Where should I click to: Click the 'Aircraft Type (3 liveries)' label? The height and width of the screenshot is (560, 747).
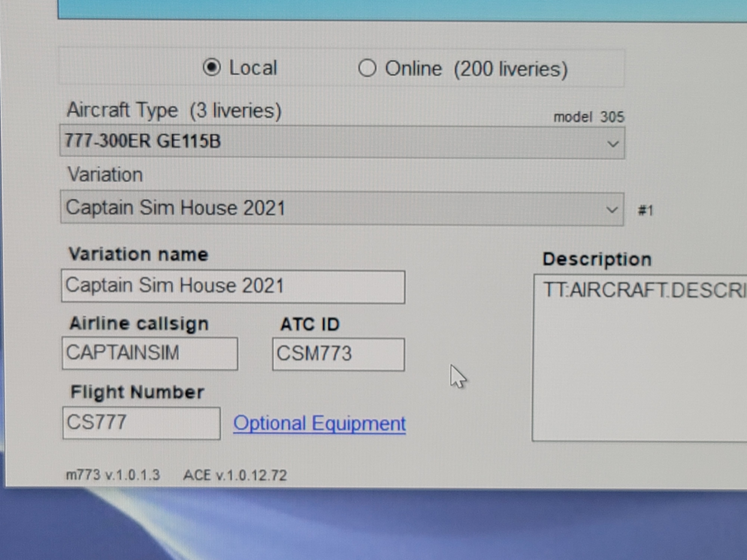point(174,110)
